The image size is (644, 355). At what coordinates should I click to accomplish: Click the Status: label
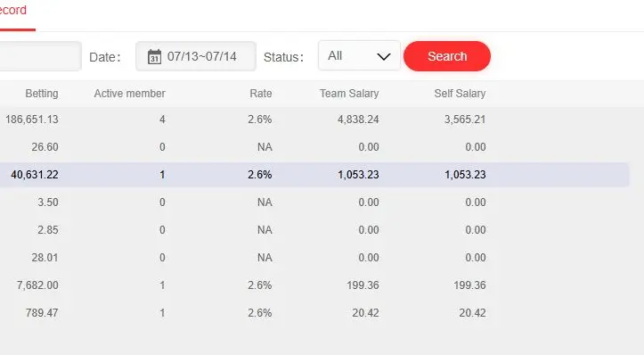tap(283, 57)
